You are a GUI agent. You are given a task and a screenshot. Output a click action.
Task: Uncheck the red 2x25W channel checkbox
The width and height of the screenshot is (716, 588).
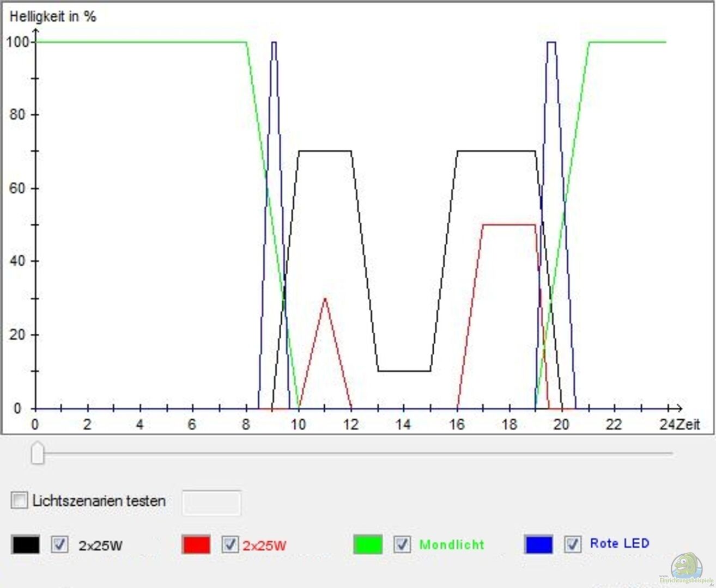[x=230, y=544]
